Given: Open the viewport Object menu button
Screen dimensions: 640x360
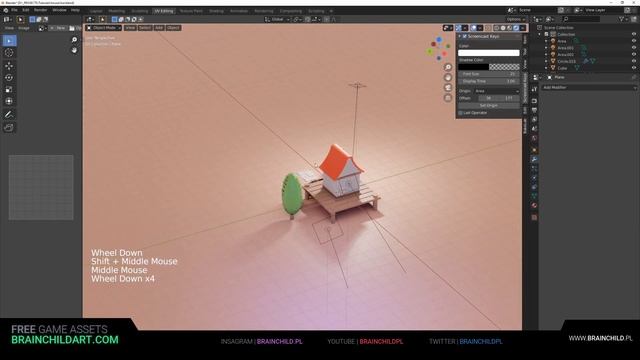Looking at the screenshot, I should 173,28.
